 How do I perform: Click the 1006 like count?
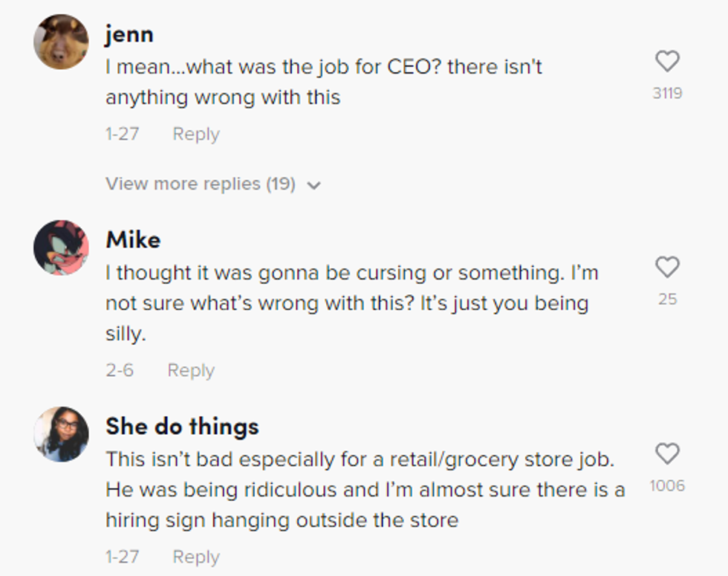coord(667,486)
